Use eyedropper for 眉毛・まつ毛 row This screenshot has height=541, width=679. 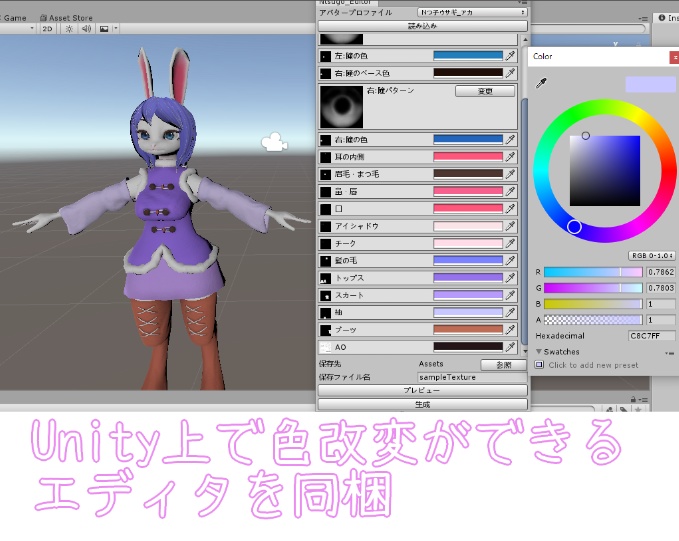pyautogui.click(x=511, y=174)
